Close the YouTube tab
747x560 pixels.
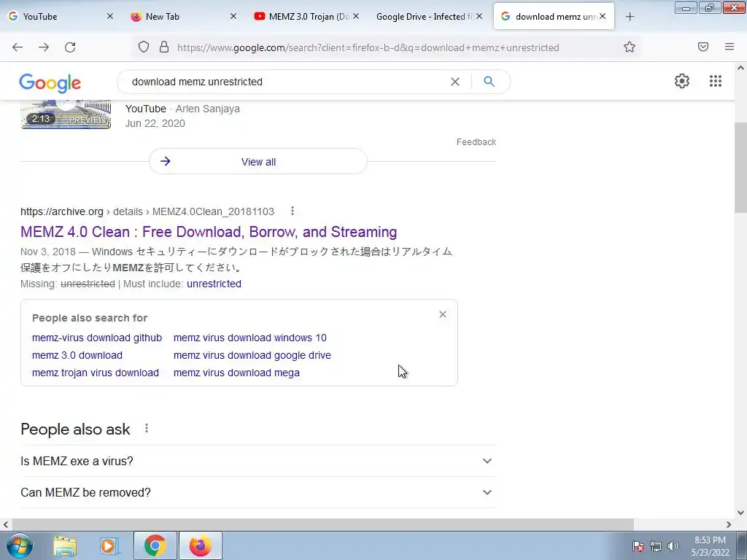[x=110, y=17]
